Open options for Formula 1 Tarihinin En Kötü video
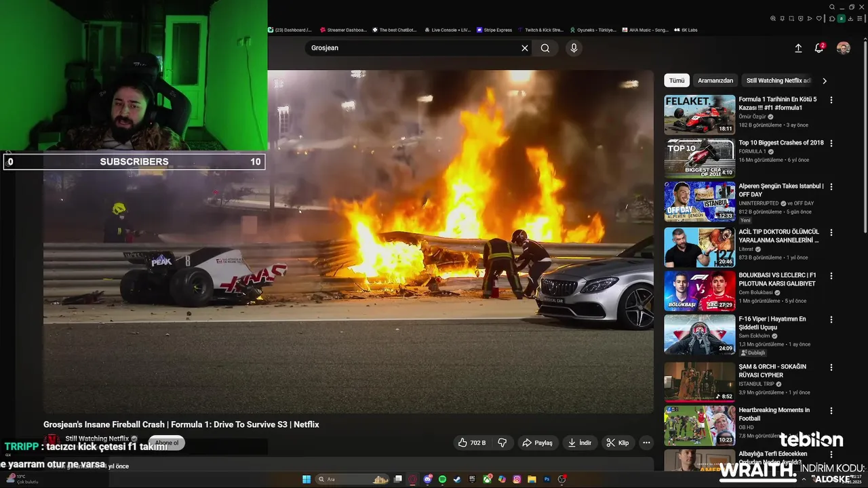The image size is (868, 488). [831, 100]
